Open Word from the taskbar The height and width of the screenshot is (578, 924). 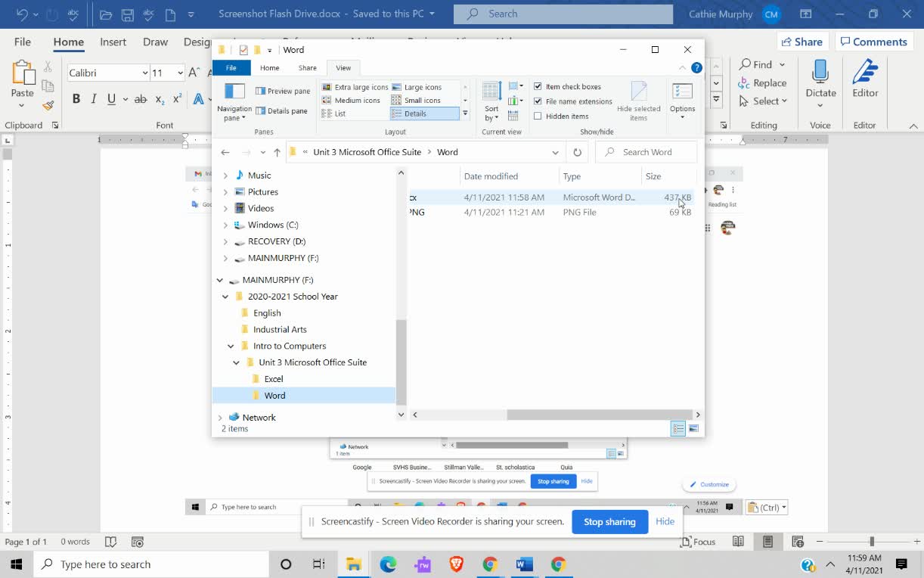click(523, 564)
